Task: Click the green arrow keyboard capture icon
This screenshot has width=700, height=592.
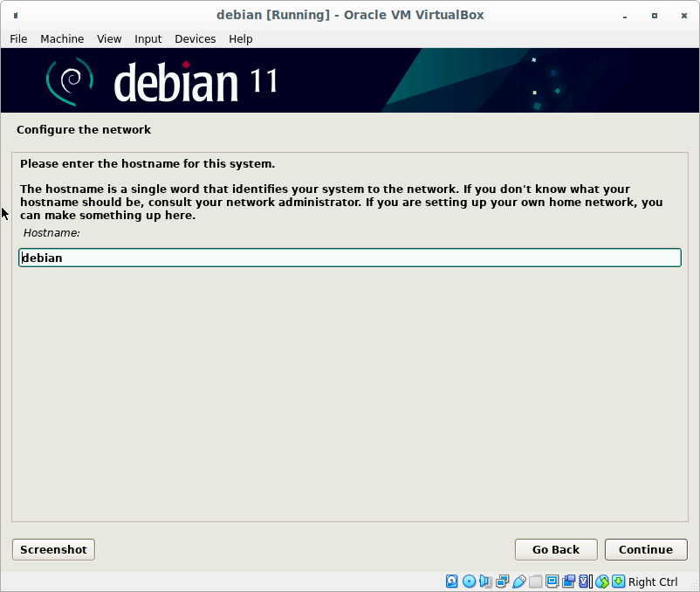Action: click(618, 582)
